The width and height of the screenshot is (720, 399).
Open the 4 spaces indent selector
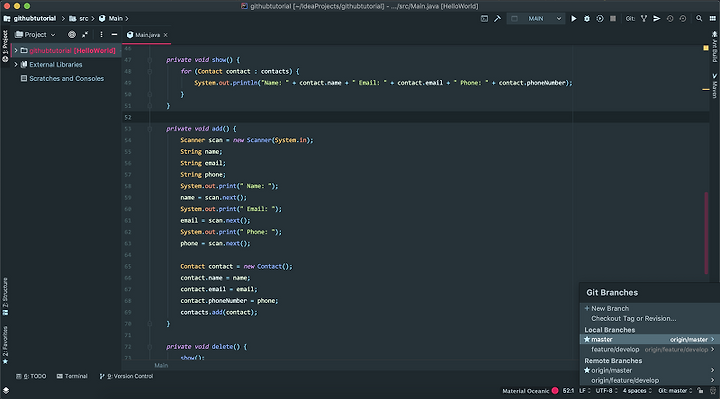tap(637, 391)
